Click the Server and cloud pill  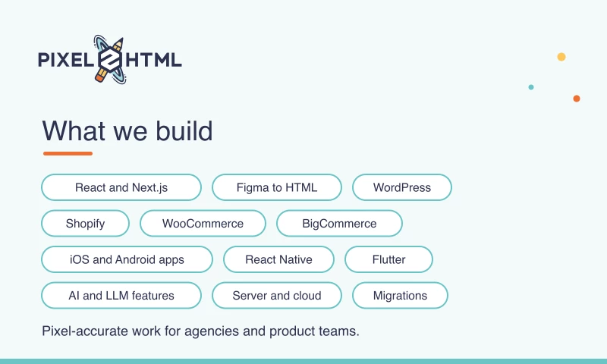(x=277, y=295)
